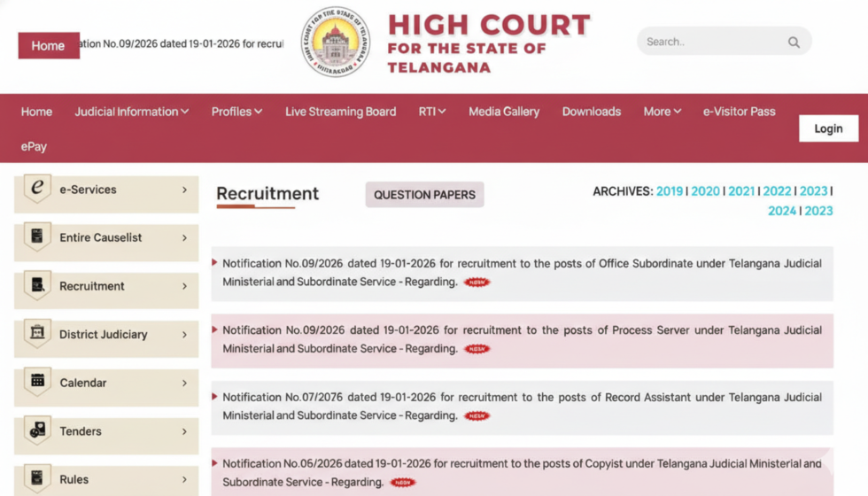
Task: Click the Login button
Action: pyautogui.click(x=829, y=128)
